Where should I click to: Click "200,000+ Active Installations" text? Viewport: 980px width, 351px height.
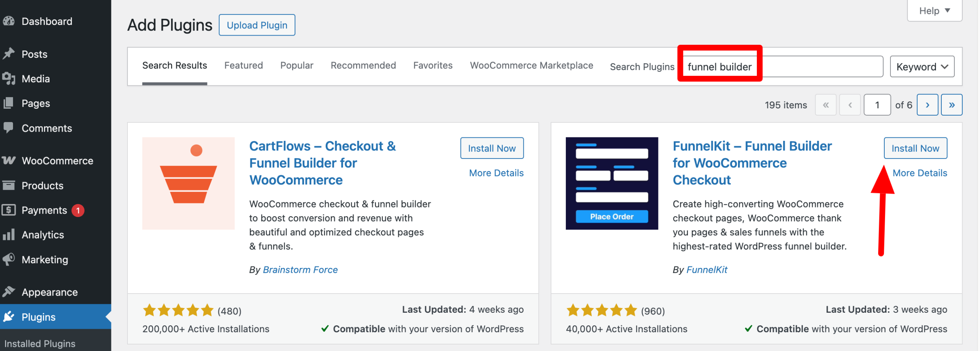[206, 329]
